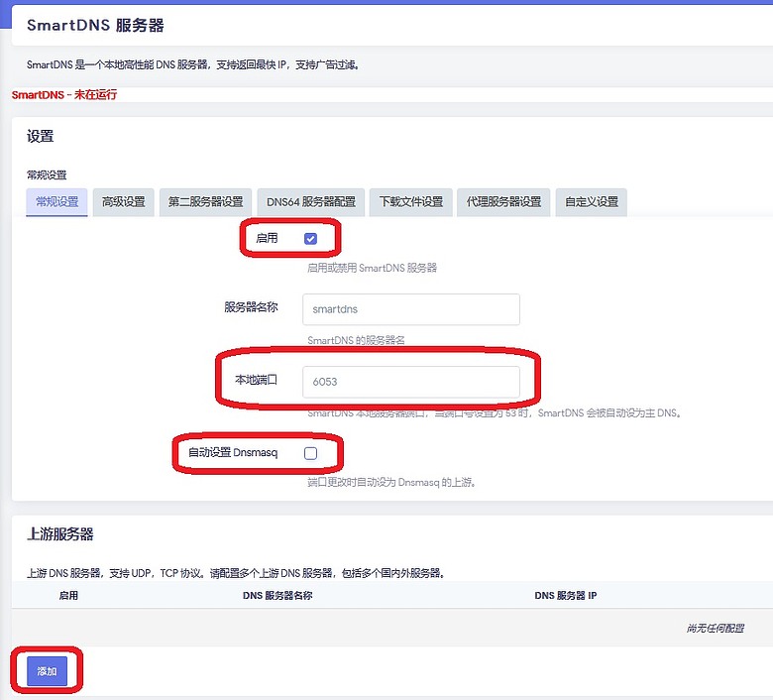Click the DNS 服务器名称 column header
773x700 pixels.
(x=277, y=596)
